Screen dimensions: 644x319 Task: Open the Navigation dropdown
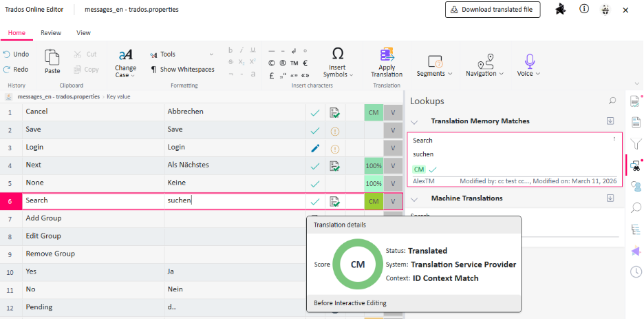click(484, 65)
